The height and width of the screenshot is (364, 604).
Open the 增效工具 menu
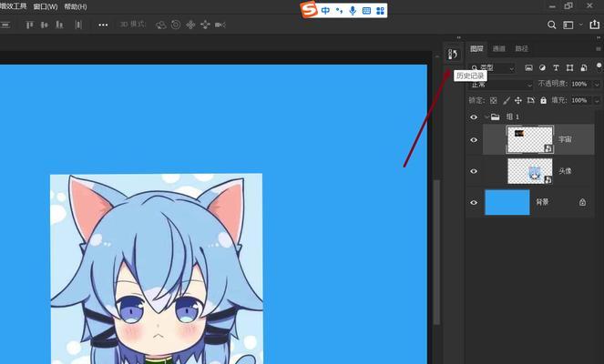pos(14,6)
